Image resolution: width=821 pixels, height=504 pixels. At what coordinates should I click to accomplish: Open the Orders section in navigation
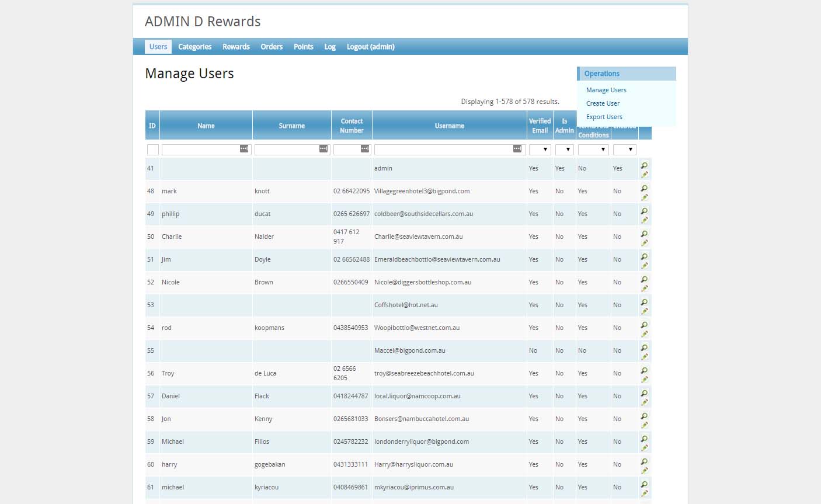(272, 46)
